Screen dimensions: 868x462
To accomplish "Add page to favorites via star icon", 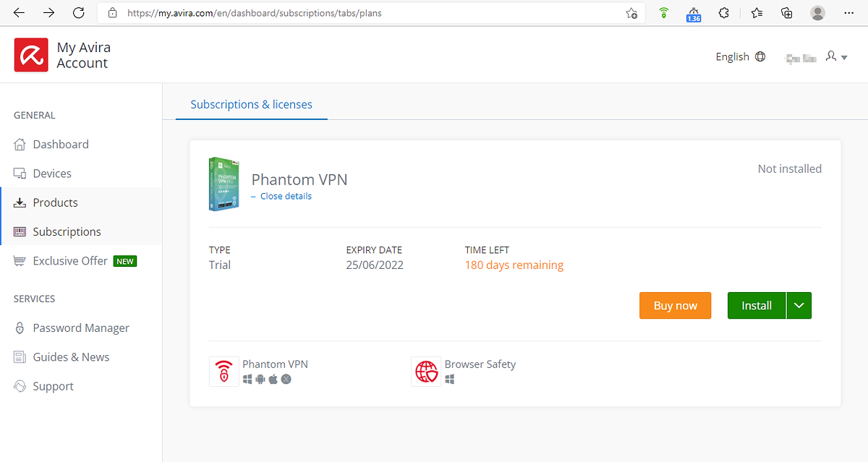I will click(x=631, y=13).
